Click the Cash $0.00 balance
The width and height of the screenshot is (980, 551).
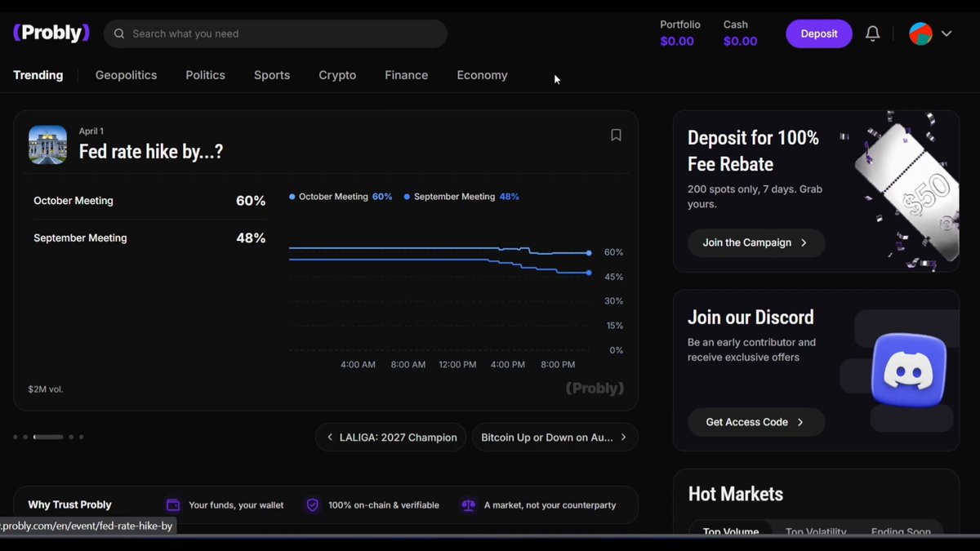740,33
